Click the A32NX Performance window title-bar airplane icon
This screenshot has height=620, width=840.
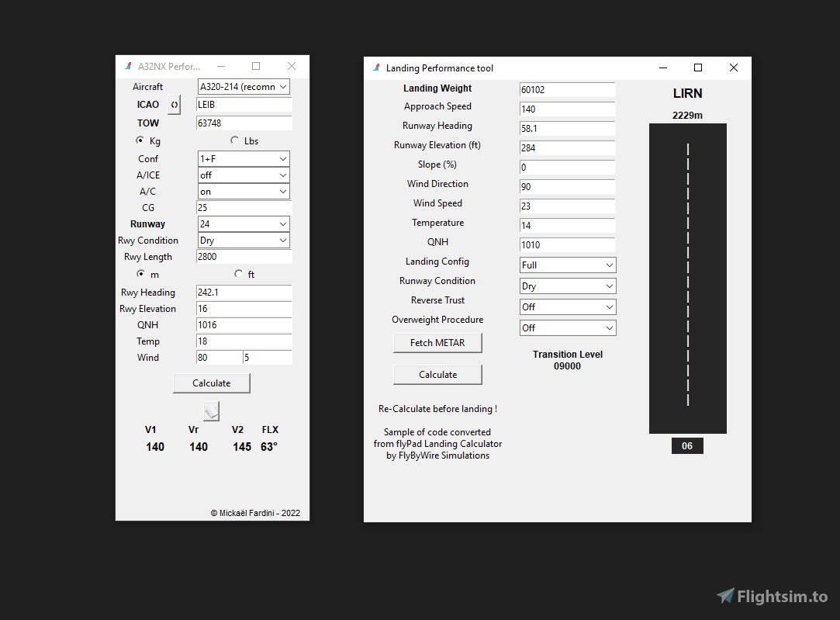pos(129,67)
